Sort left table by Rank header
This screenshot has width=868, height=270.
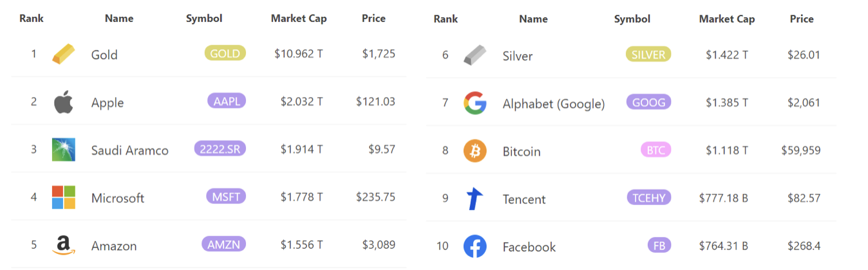tap(32, 19)
